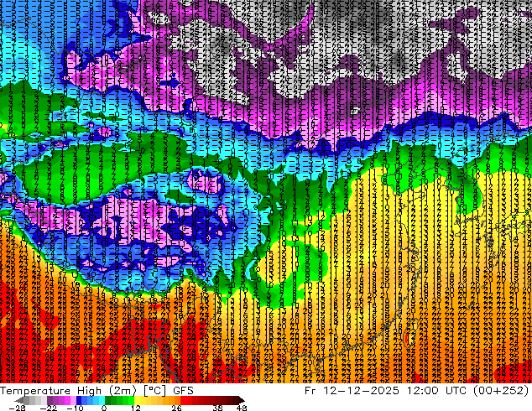The image size is (532, 411).
Task: Click the bright red legend swatch above 26
Action: coord(183,400)
